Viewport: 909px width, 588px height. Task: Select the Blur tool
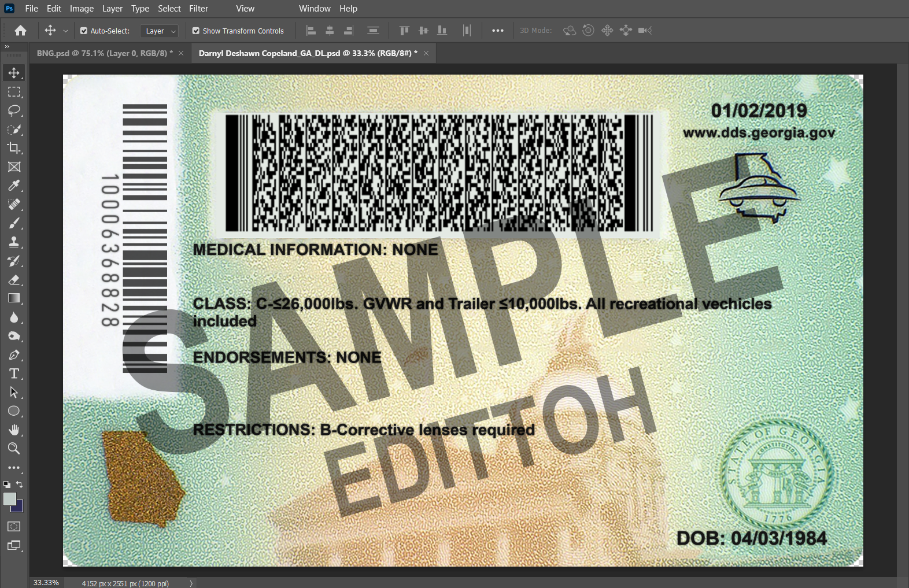pyautogui.click(x=14, y=317)
